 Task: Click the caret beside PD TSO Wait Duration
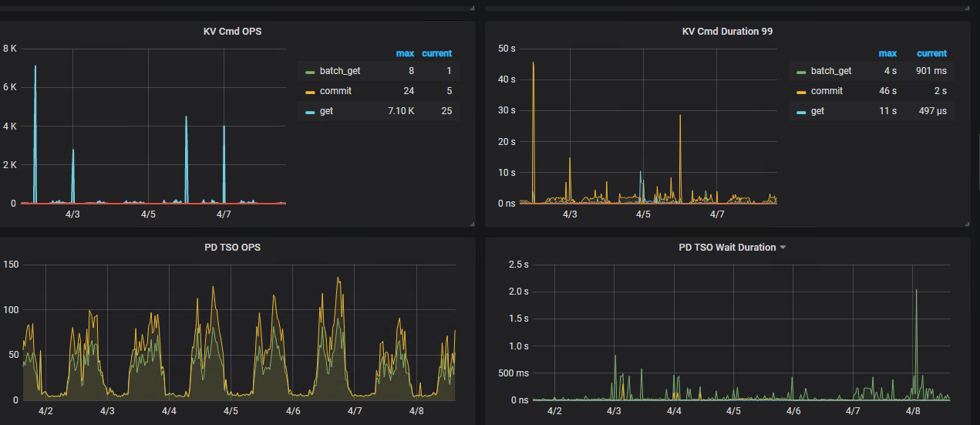tap(783, 248)
